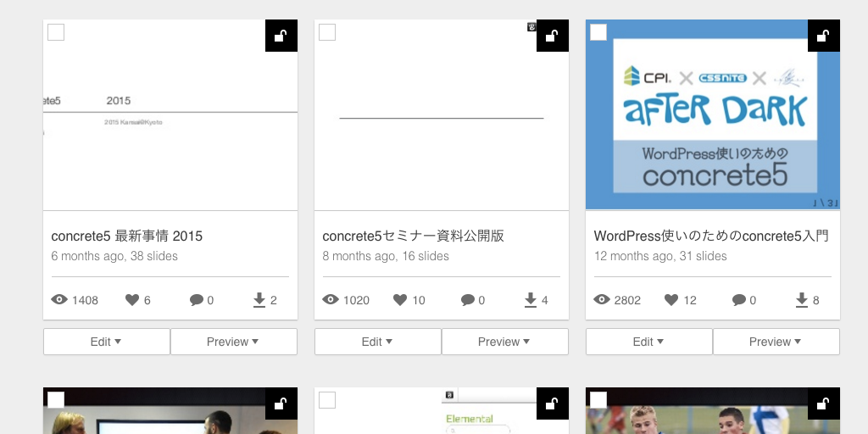Open WordPress使いのためのconcrete5入門 title link
Screen dimensions: 868x434
click(x=711, y=236)
